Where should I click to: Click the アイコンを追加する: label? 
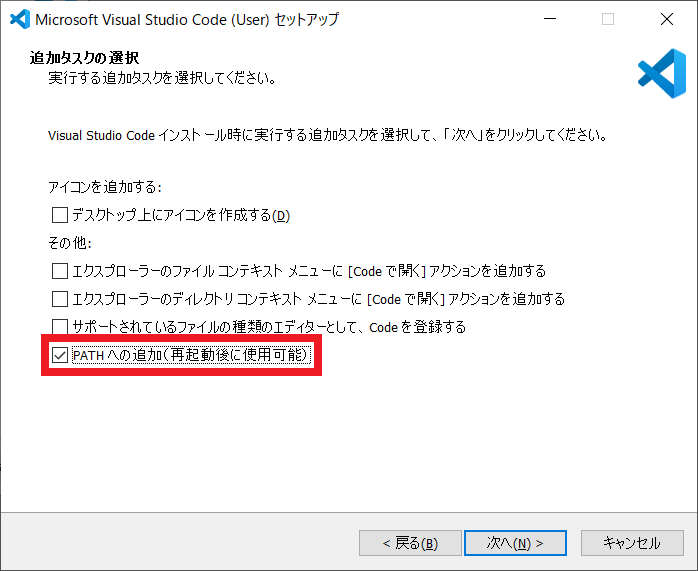105,187
